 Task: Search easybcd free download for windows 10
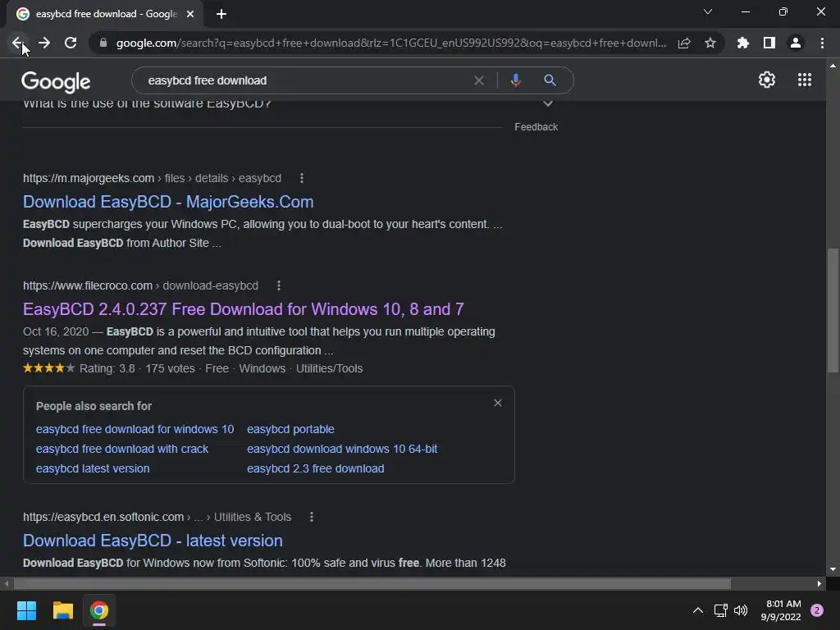point(135,429)
